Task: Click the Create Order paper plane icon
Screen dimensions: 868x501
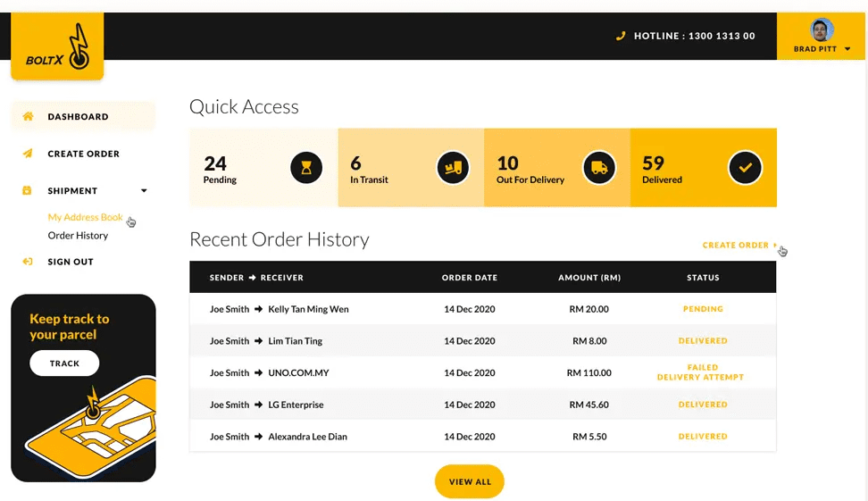Action: [27, 154]
